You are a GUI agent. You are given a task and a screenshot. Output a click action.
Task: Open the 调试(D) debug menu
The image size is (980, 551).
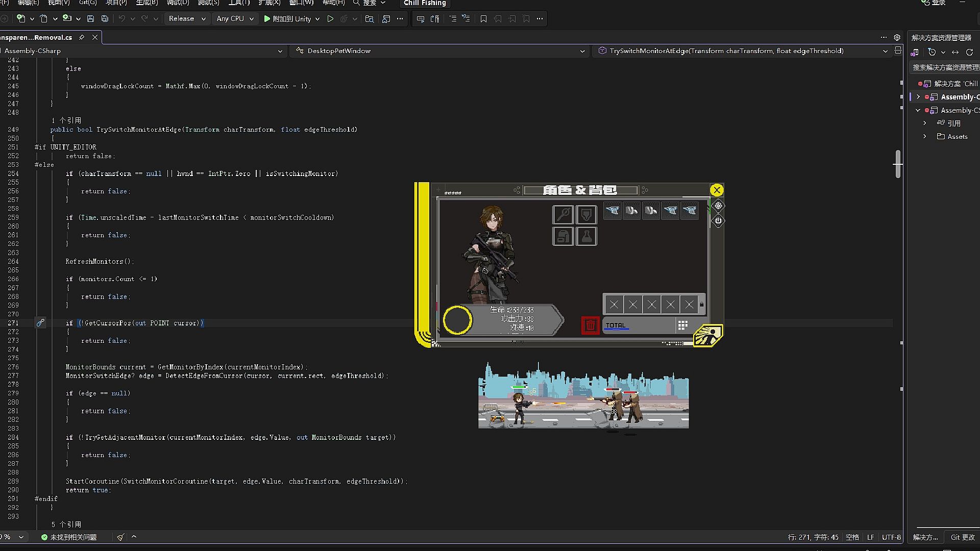(x=178, y=3)
